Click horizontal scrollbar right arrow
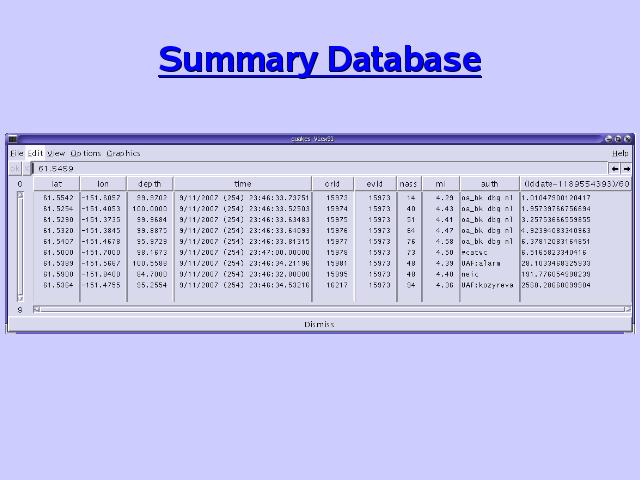Viewport: 640px width, 480px height. 628,309
